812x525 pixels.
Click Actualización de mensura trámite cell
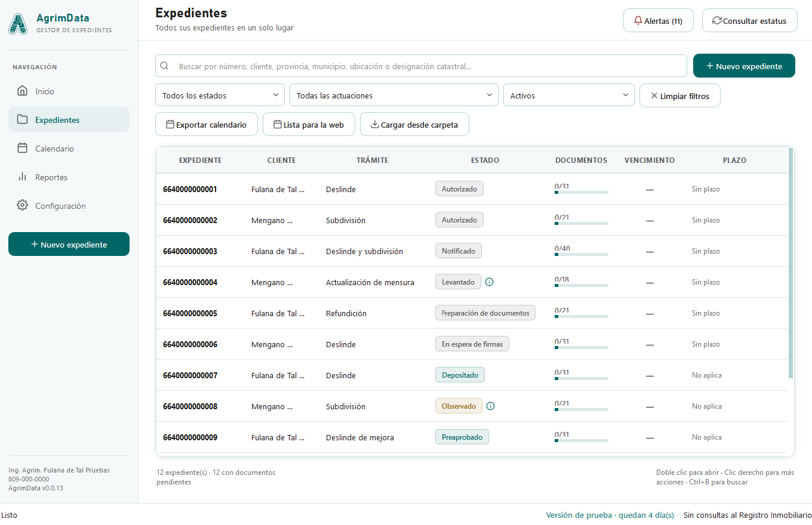tap(370, 282)
